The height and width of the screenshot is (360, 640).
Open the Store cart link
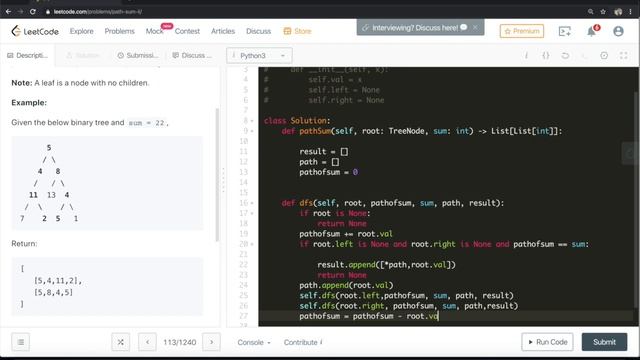click(297, 31)
